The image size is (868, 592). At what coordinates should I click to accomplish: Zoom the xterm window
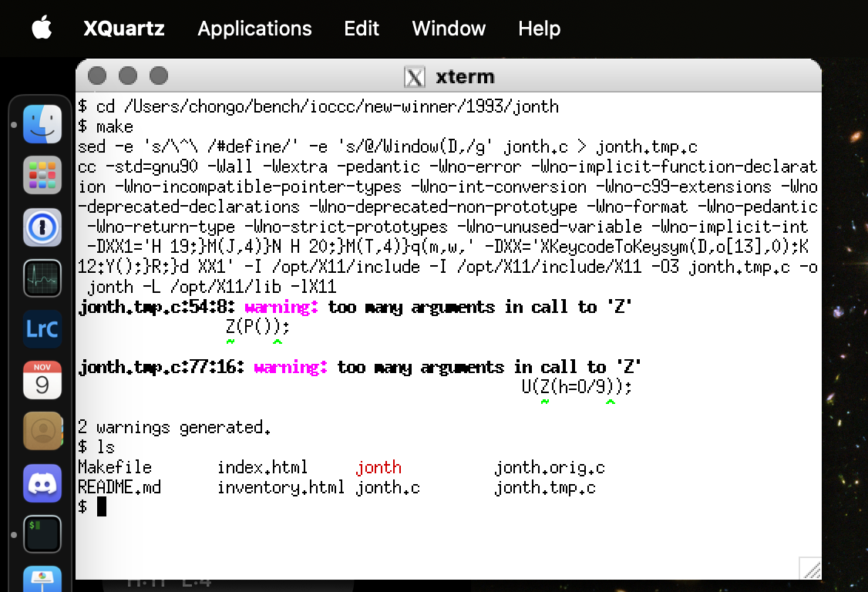click(x=159, y=76)
